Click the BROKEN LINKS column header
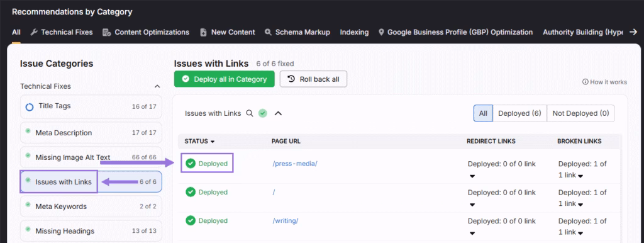This screenshot has height=243, width=644. tap(579, 141)
